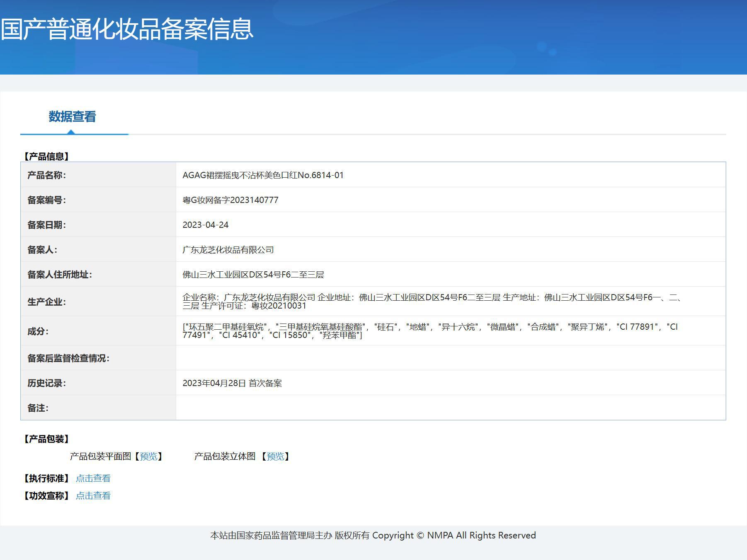Open 执行标准 点击查看 link
Image resolution: width=747 pixels, height=560 pixels.
point(93,478)
